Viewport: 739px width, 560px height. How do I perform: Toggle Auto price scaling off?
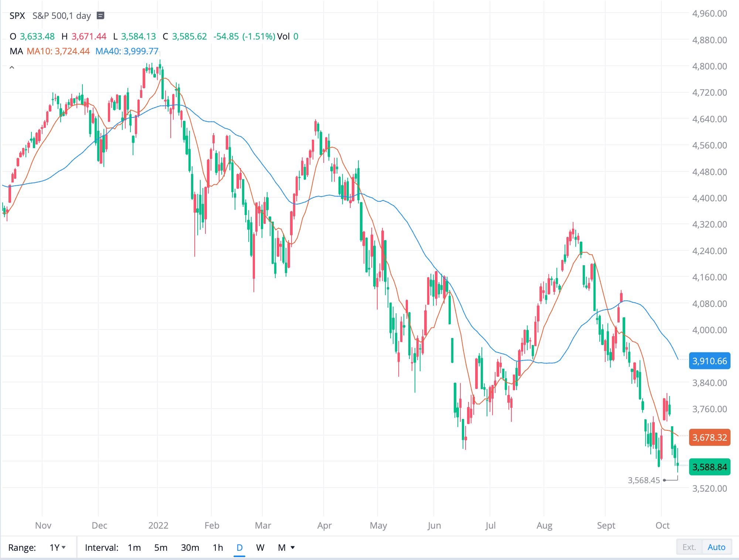[717, 547]
